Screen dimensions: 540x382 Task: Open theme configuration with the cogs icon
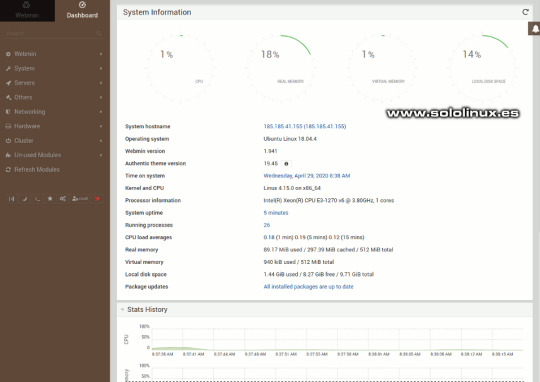[x=63, y=199]
